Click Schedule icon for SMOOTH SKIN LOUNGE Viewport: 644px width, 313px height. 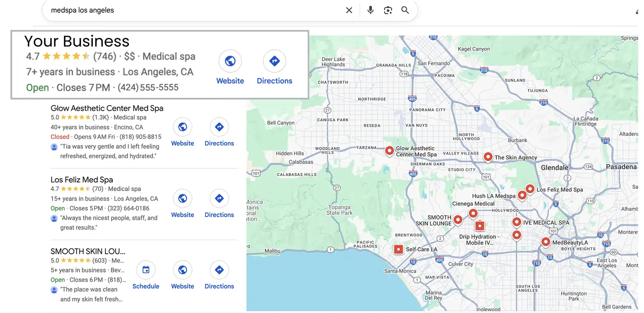tap(146, 270)
